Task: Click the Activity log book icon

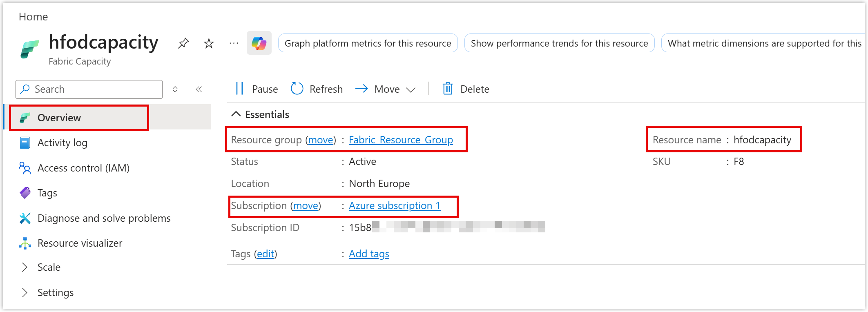Action: [25, 143]
